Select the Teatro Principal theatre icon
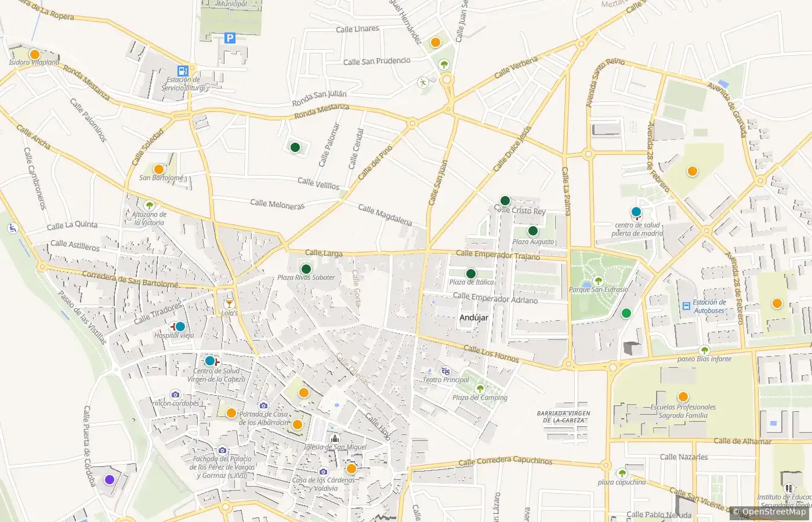The height and width of the screenshot is (522, 812). [x=445, y=371]
